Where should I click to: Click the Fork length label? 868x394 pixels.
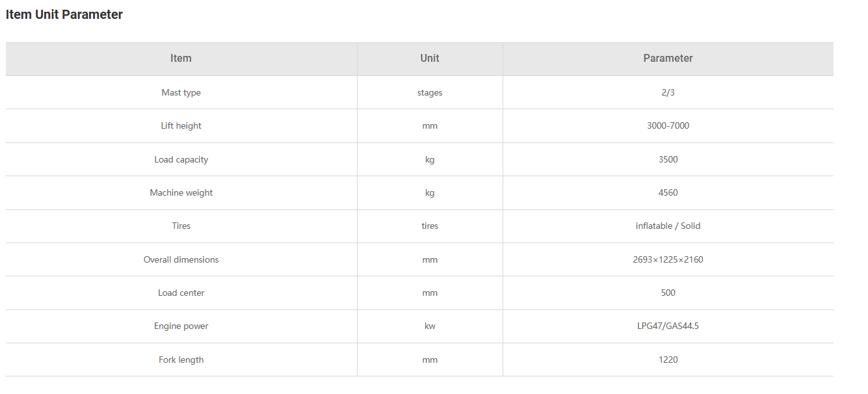click(x=181, y=360)
